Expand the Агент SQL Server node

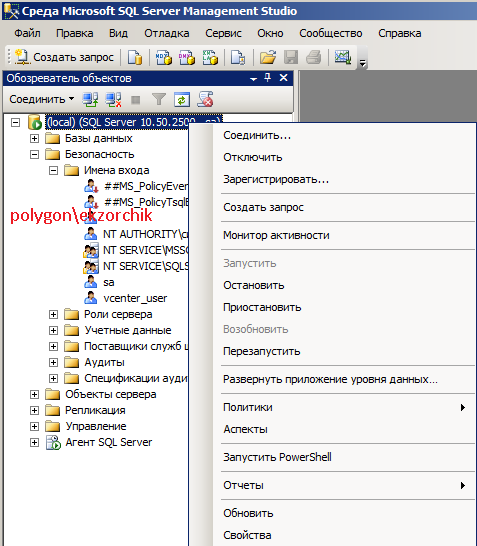coord(34,443)
